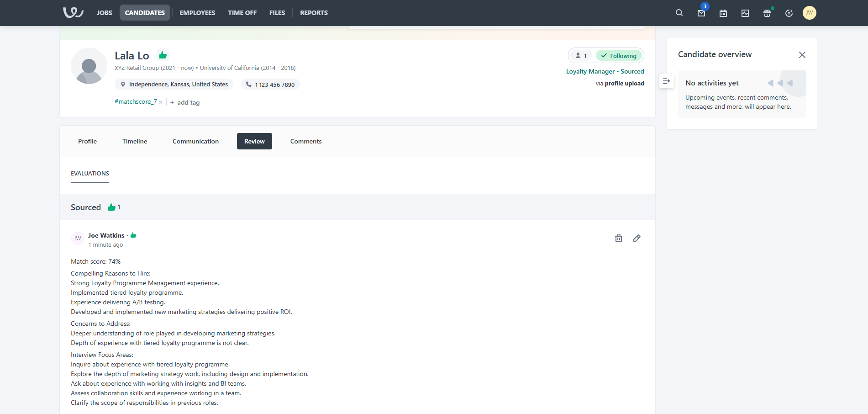Go to Candidates in top navigation
The image size is (868, 414).
click(145, 13)
